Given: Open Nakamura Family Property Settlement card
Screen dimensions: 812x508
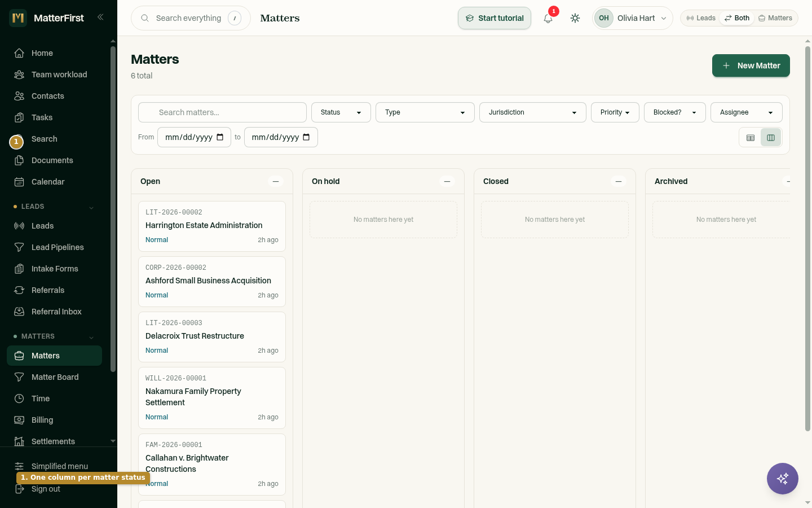Looking at the screenshot, I should (x=212, y=398).
